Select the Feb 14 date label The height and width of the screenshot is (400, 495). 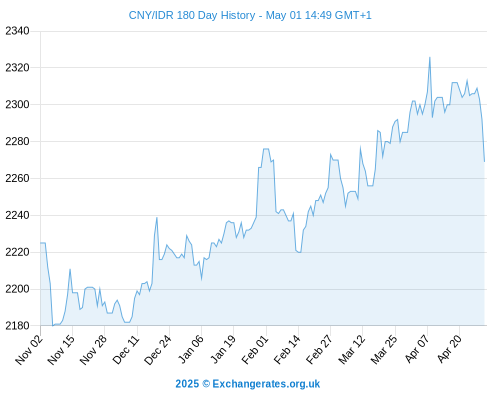click(x=287, y=349)
